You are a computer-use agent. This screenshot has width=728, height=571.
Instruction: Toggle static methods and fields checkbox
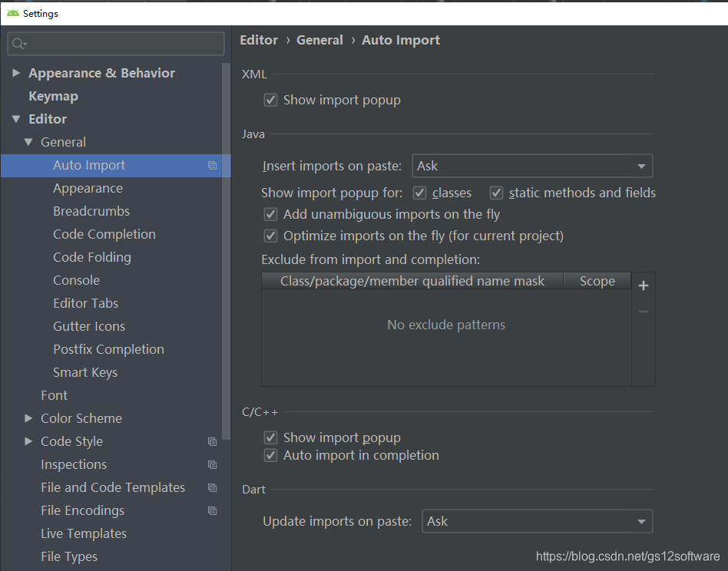tap(496, 193)
